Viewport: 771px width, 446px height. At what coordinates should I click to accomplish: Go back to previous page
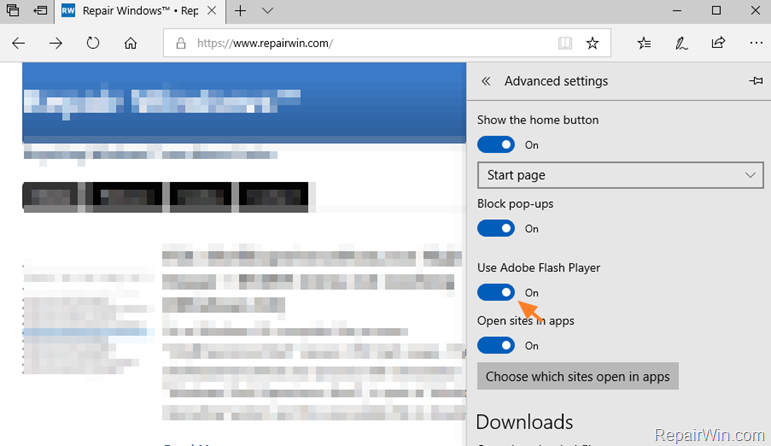(19, 43)
